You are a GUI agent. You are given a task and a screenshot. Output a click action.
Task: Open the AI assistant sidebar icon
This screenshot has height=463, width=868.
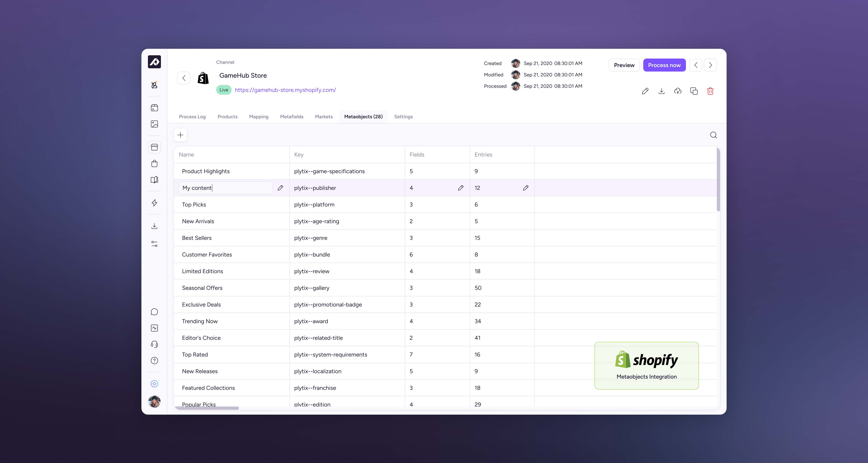pos(154,85)
